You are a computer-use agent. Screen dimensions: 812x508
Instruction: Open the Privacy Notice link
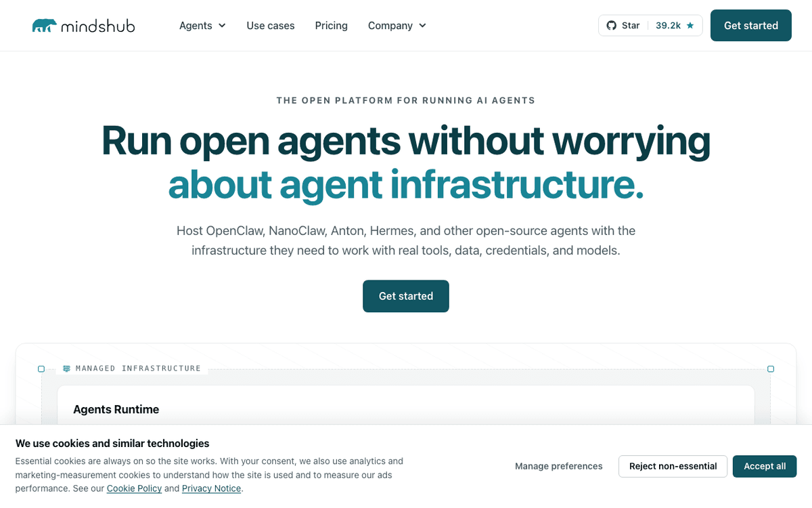[211, 488]
